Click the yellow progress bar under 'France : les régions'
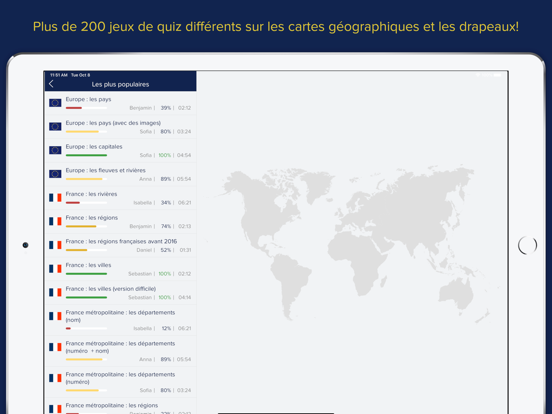This screenshot has height=414, width=552. tap(81, 226)
